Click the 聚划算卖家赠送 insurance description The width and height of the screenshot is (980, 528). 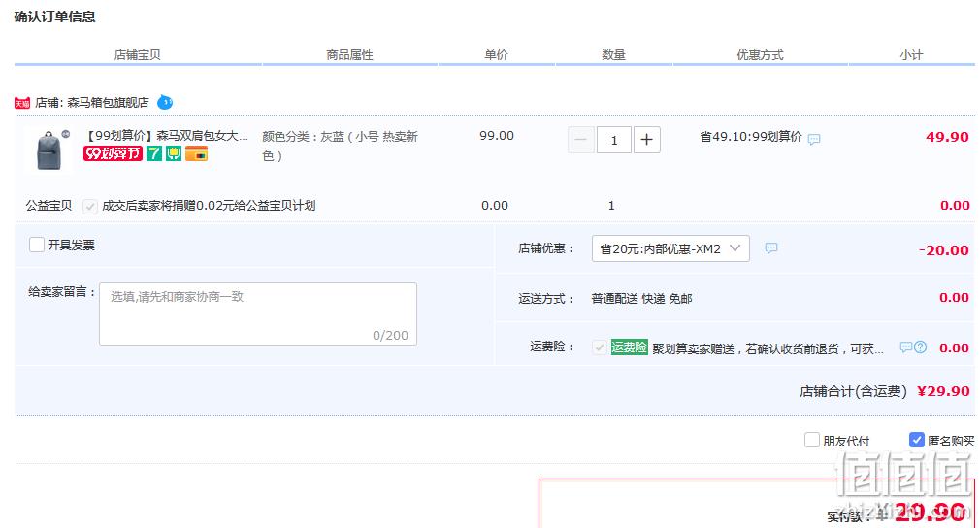(768, 348)
